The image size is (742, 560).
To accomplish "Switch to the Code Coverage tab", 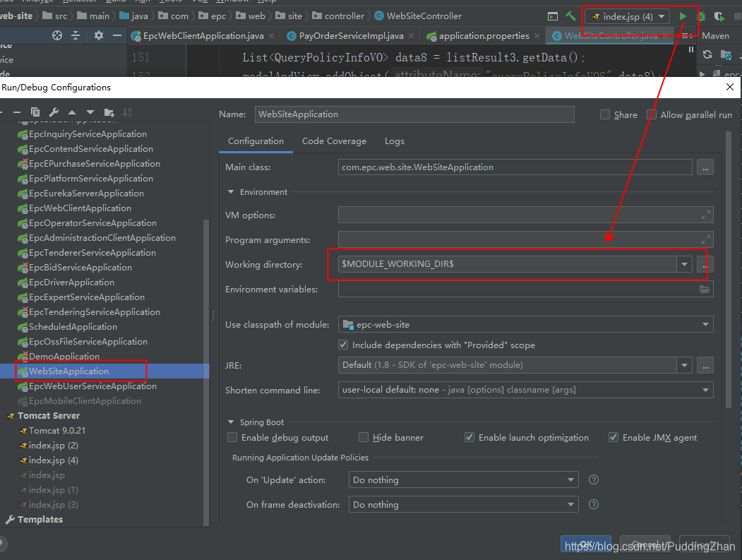I will [334, 141].
